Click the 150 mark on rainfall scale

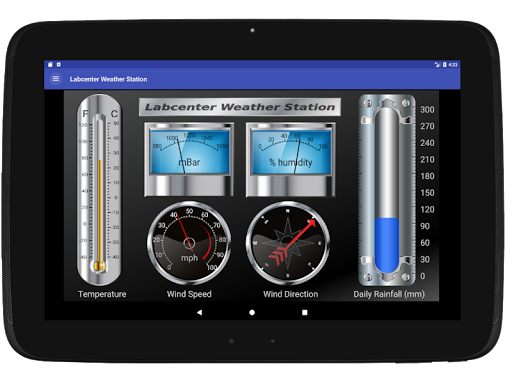pyautogui.click(x=427, y=193)
